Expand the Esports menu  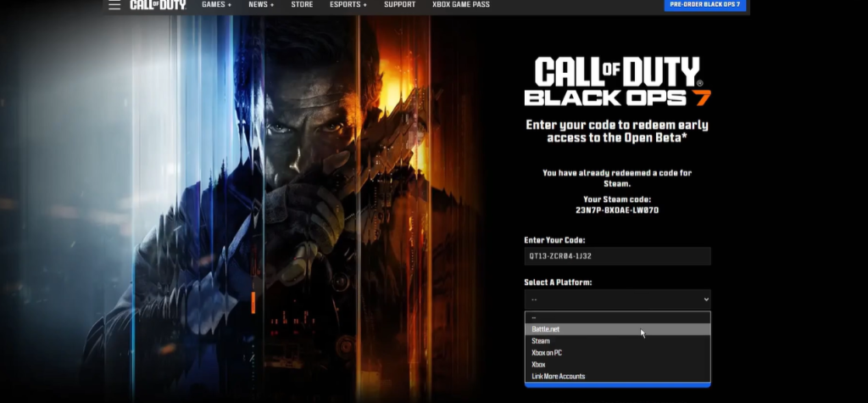348,5
